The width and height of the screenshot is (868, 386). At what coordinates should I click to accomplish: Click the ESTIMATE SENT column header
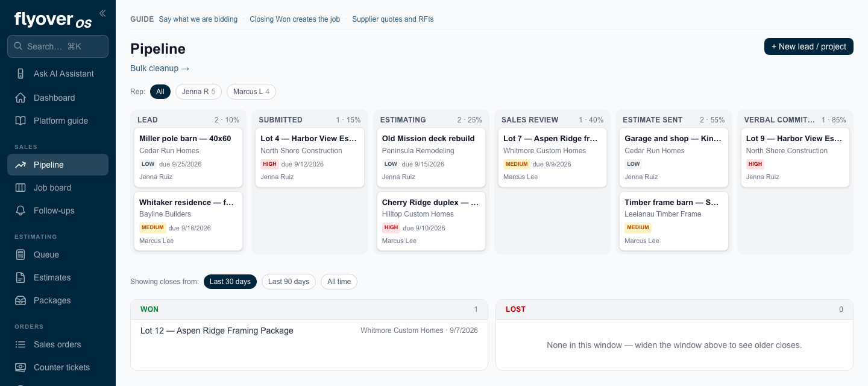pos(653,120)
